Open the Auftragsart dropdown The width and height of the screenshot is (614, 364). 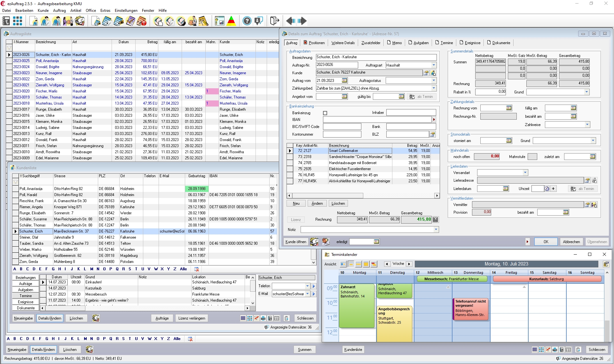tap(434, 65)
